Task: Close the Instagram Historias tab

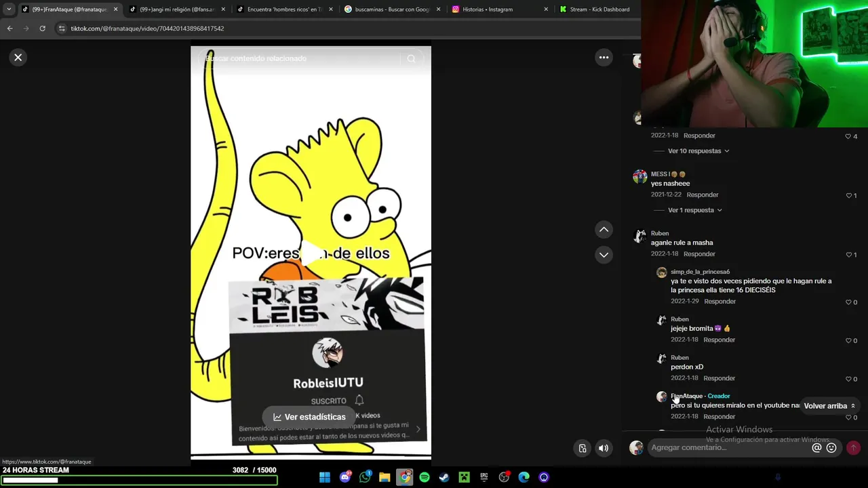Action: pos(546,9)
